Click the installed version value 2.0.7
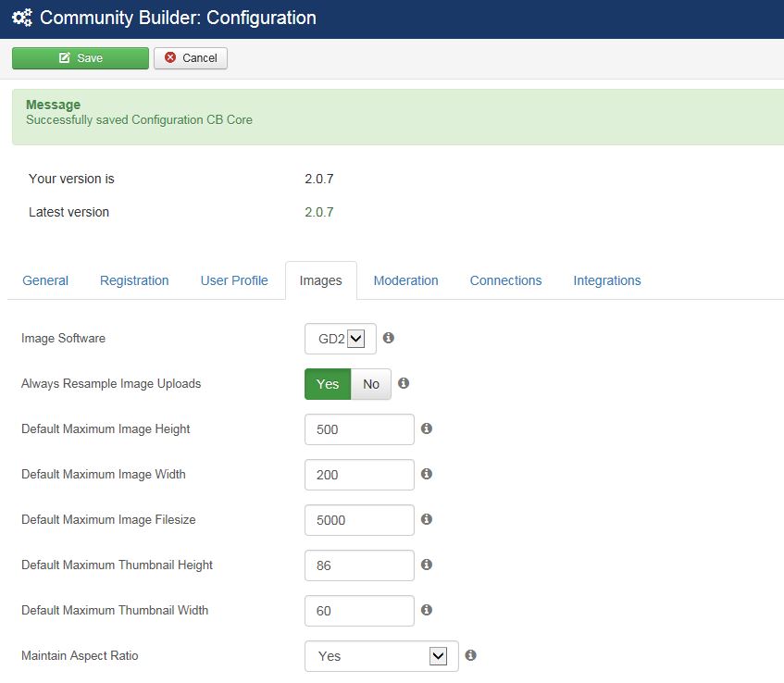 pyautogui.click(x=319, y=179)
